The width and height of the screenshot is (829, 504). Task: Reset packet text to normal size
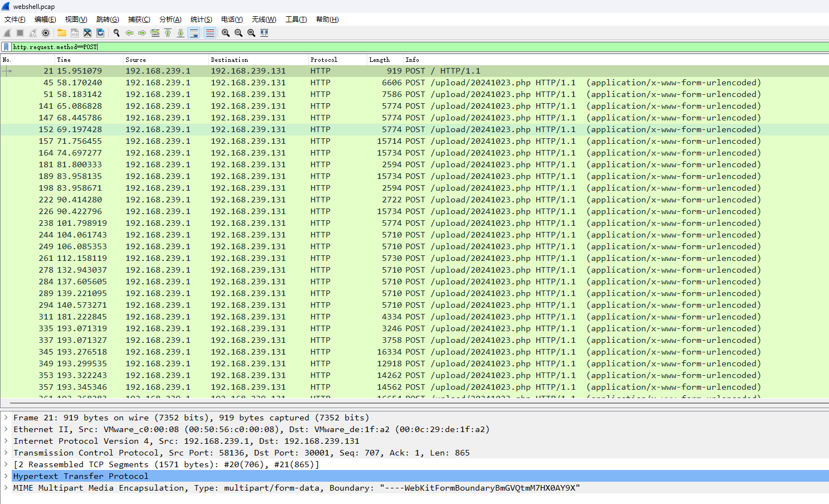tap(251, 33)
